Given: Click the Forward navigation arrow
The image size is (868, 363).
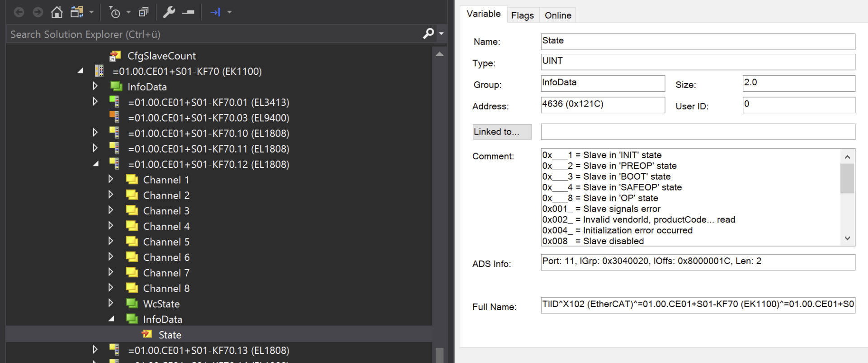Looking at the screenshot, I should 38,12.
